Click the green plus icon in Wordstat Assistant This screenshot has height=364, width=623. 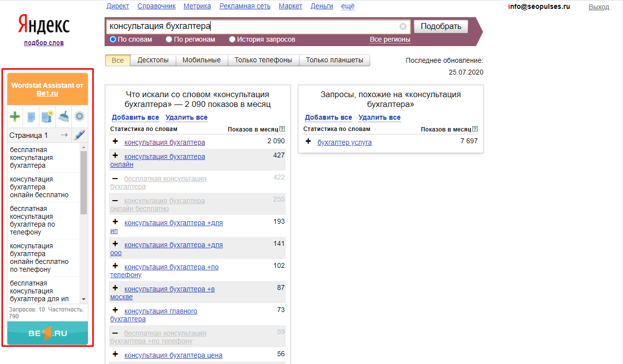coord(15,117)
